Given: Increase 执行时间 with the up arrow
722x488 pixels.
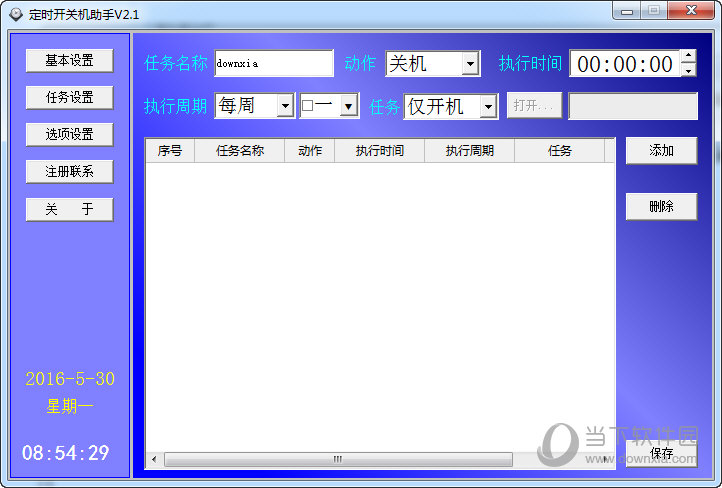Looking at the screenshot, I should (688, 56).
